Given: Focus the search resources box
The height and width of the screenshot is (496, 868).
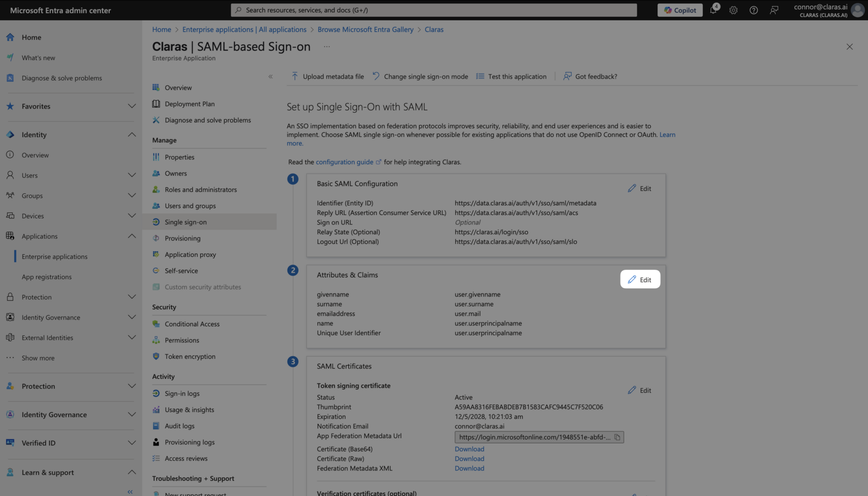Looking at the screenshot, I should (x=433, y=10).
